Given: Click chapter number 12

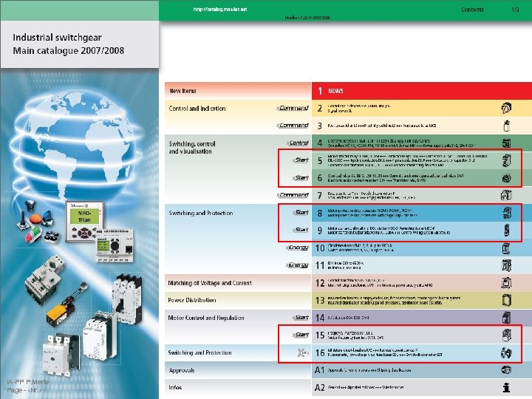Looking at the screenshot, I should tap(320, 283).
